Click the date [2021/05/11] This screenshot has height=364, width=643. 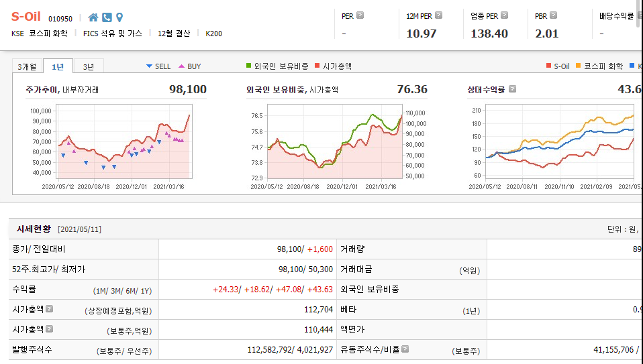pyautogui.click(x=80, y=229)
